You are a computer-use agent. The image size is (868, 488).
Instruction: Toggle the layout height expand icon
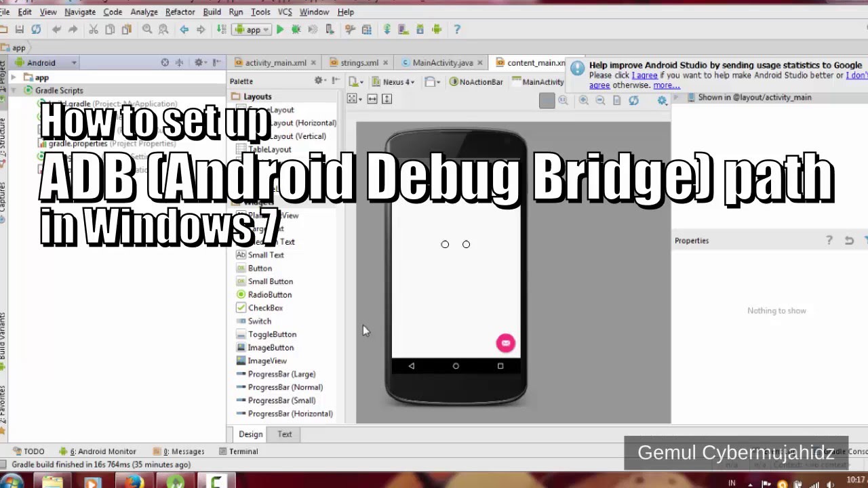[387, 99]
